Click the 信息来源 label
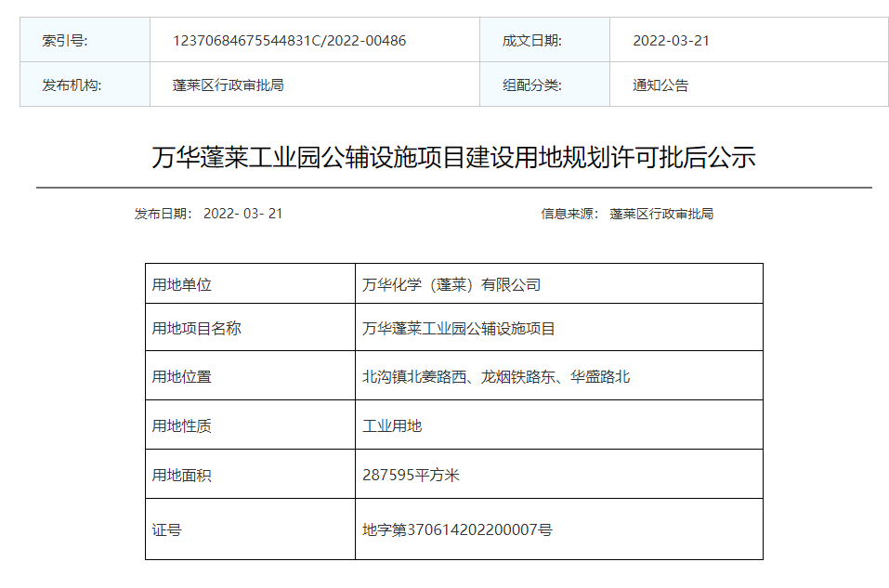Viewport: 889px width, 588px height. [569, 214]
